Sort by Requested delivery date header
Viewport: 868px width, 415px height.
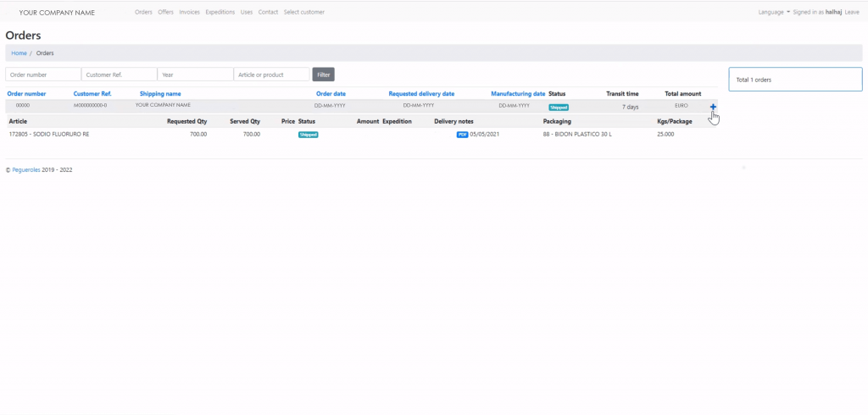coord(421,93)
